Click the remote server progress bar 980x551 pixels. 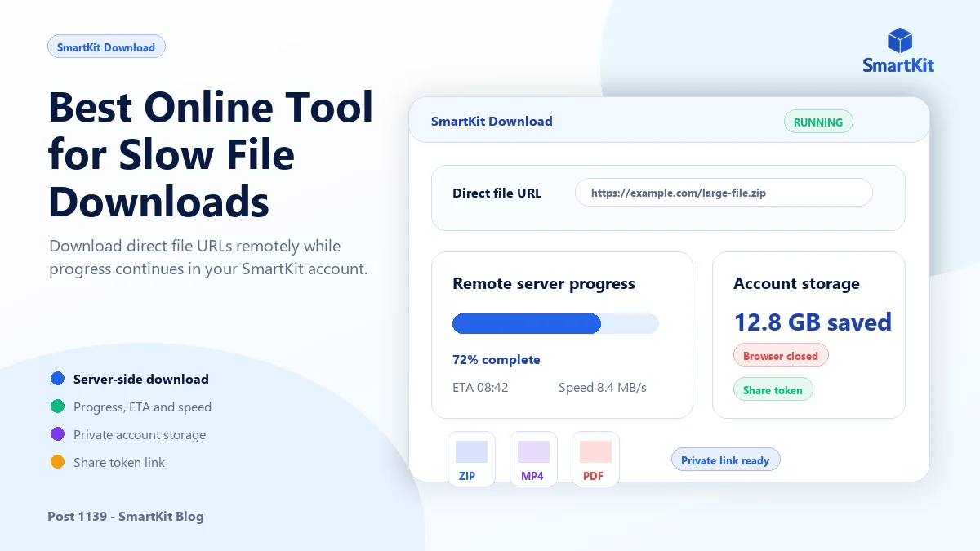(555, 323)
